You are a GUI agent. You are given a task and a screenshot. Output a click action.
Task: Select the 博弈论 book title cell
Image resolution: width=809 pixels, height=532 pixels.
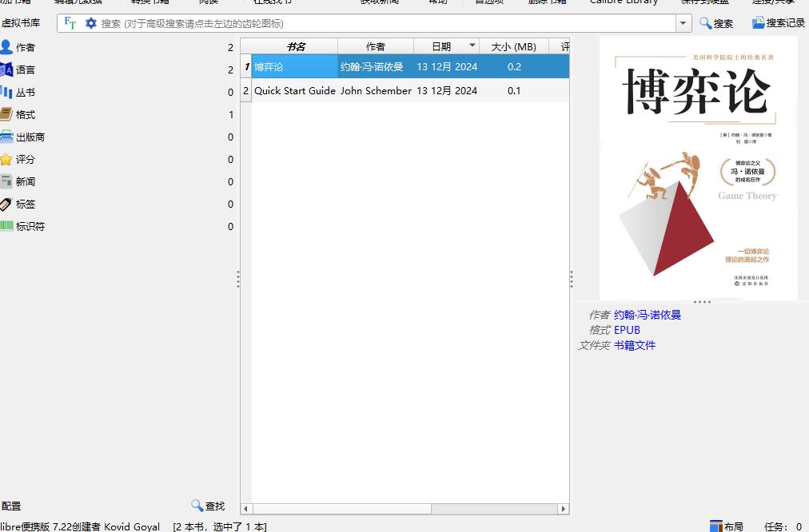295,66
